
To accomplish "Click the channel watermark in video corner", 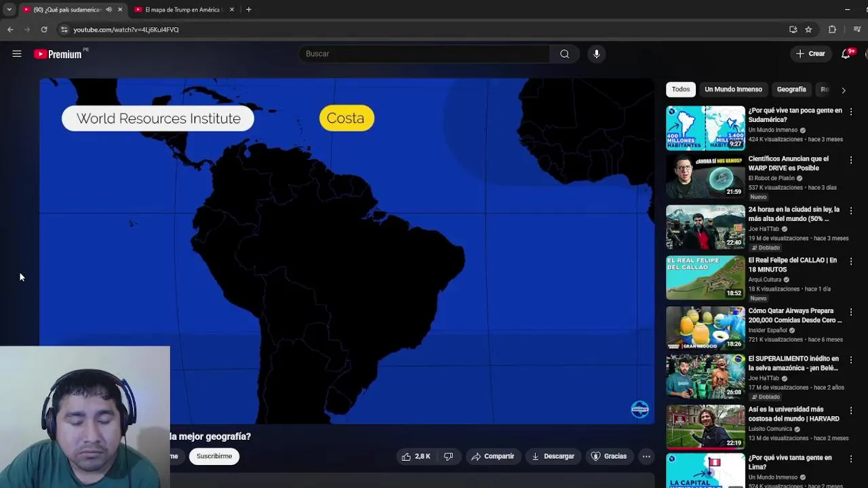I will pos(639,409).
